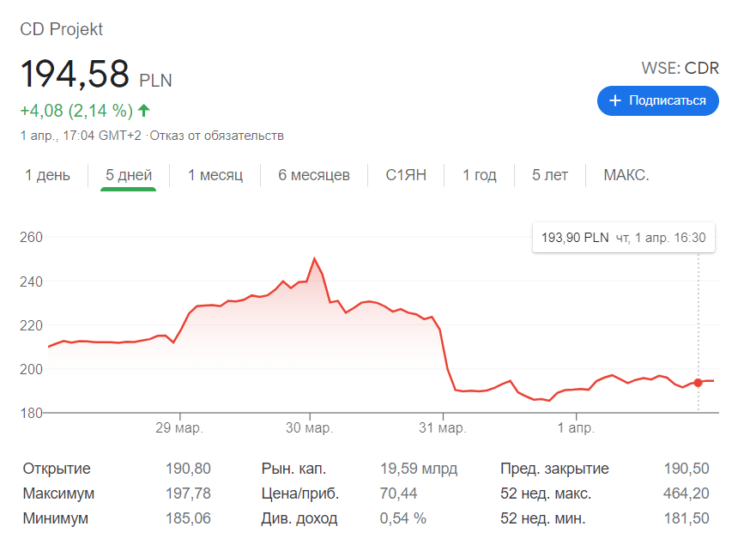Open the Отказ от обязательств disclaimer link

[216, 136]
